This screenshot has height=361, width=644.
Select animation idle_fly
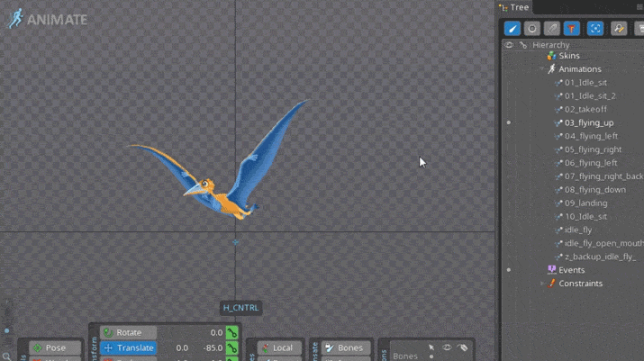coord(578,230)
